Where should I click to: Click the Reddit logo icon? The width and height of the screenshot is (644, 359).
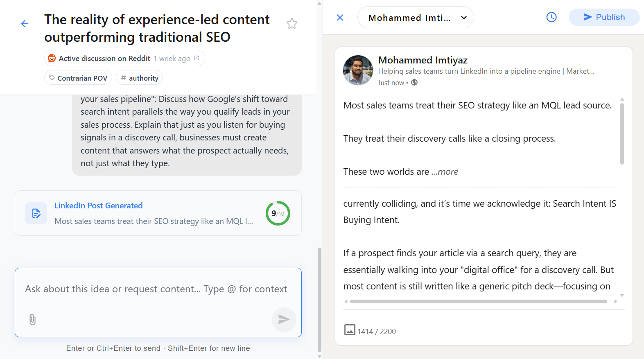(52, 58)
